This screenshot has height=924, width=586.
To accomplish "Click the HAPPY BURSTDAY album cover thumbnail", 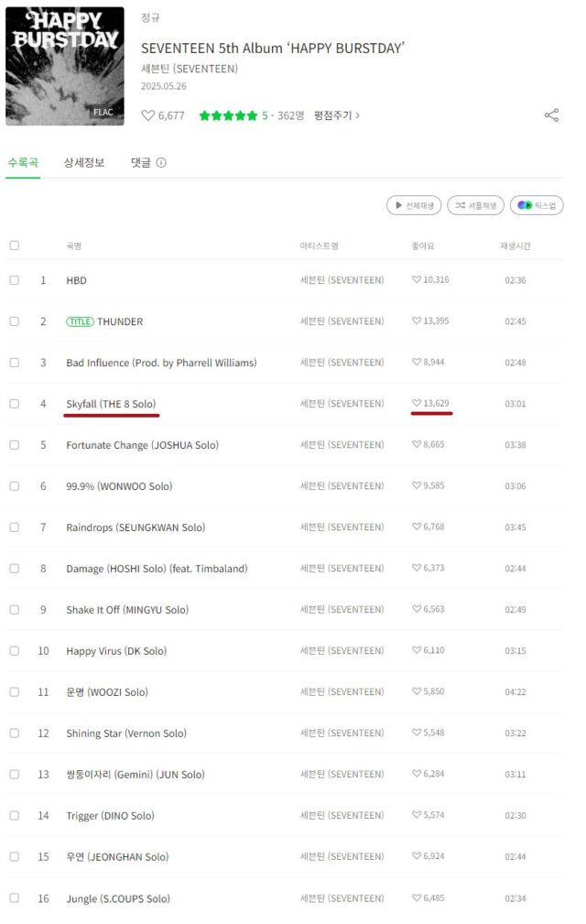I will coord(65,66).
